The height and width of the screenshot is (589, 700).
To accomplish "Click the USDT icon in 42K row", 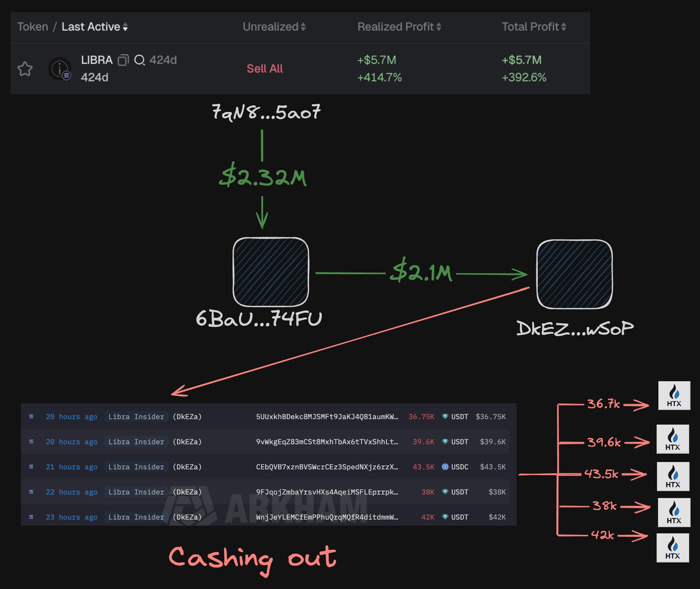I will (445, 517).
